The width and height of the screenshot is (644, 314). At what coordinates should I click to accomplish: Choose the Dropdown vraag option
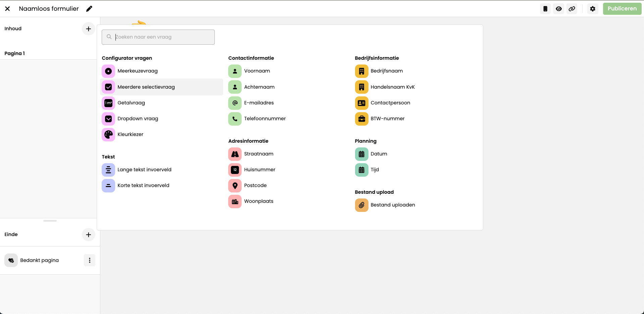(x=138, y=119)
